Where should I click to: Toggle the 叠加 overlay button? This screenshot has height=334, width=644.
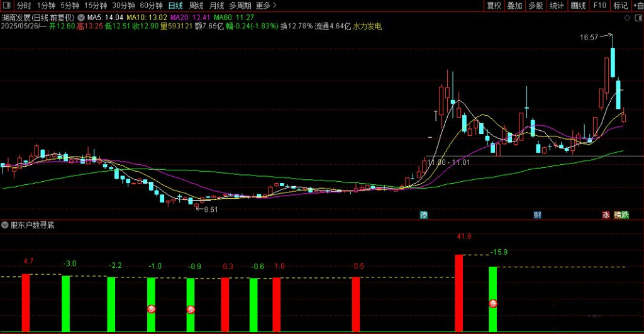pos(514,6)
